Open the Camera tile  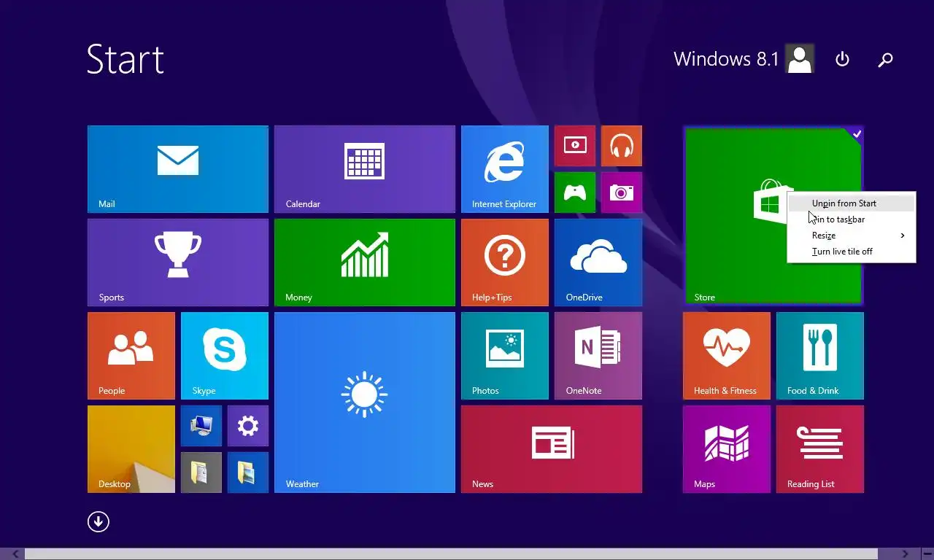coord(622,192)
